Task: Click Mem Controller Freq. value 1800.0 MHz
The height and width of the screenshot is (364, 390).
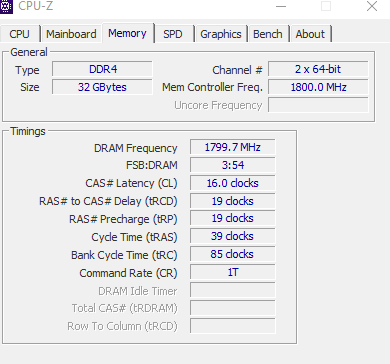Action: click(318, 87)
